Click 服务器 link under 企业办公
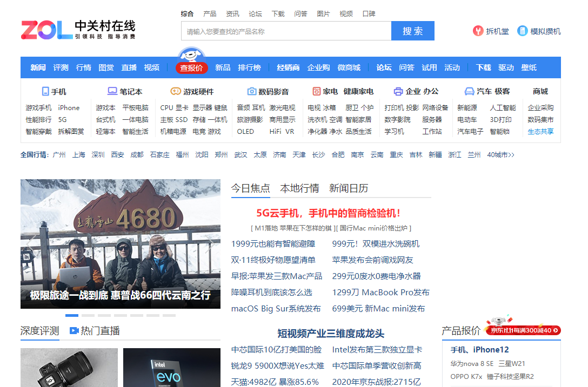Image resolution: width=588 pixels, height=387 pixels. pos(432,119)
